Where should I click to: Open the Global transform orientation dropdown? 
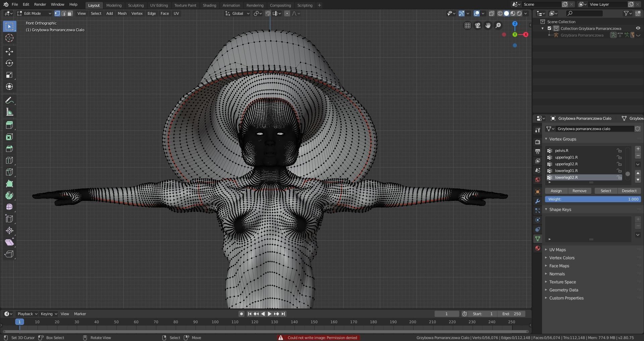tap(237, 13)
